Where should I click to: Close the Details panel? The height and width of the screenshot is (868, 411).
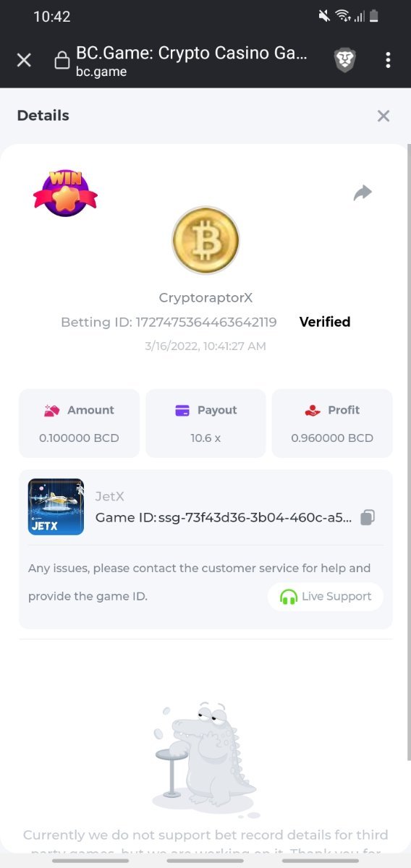point(384,116)
